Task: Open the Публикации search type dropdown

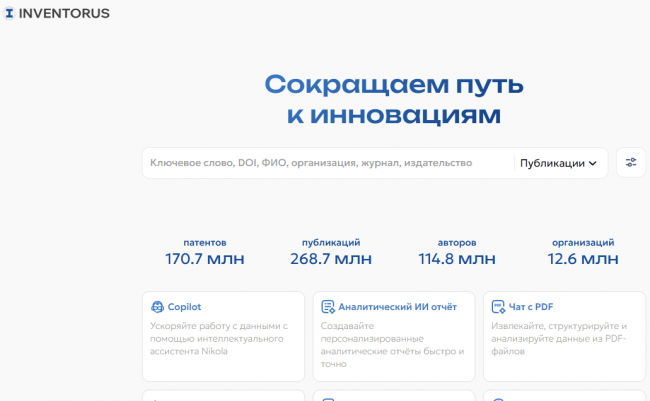Action: point(558,163)
